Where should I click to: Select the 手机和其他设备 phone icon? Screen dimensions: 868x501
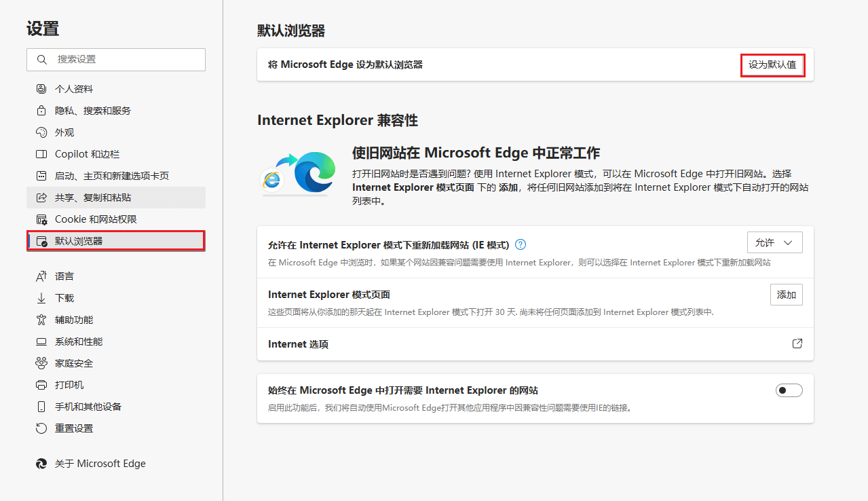tap(41, 406)
